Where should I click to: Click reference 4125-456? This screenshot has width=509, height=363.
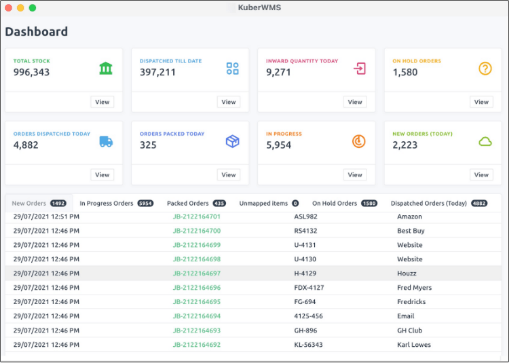tap(308, 316)
